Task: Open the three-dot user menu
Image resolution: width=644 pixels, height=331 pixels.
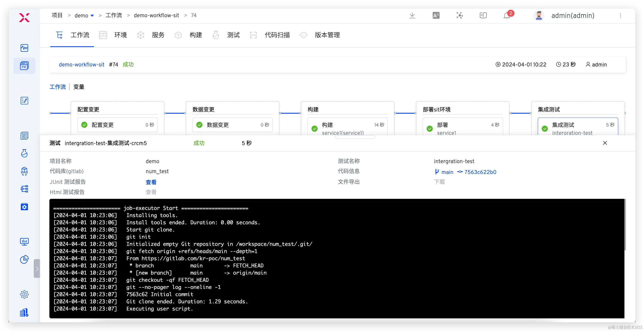Action: tap(620, 15)
